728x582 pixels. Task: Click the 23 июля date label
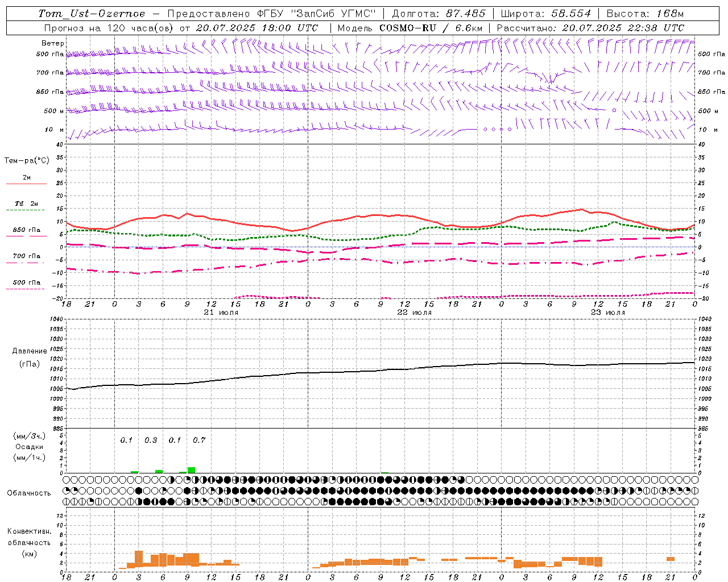click(x=608, y=313)
